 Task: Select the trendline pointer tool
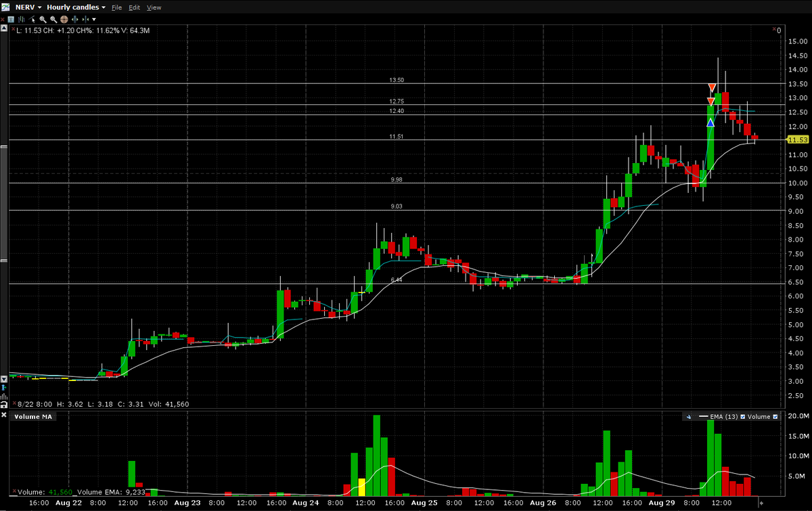click(32, 20)
